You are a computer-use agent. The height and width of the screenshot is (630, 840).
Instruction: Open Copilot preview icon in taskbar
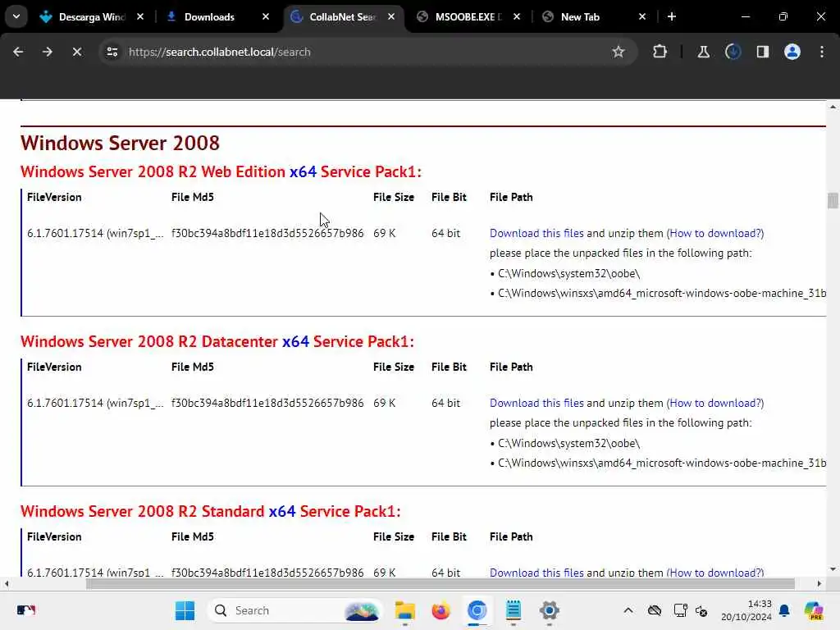[814, 610]
